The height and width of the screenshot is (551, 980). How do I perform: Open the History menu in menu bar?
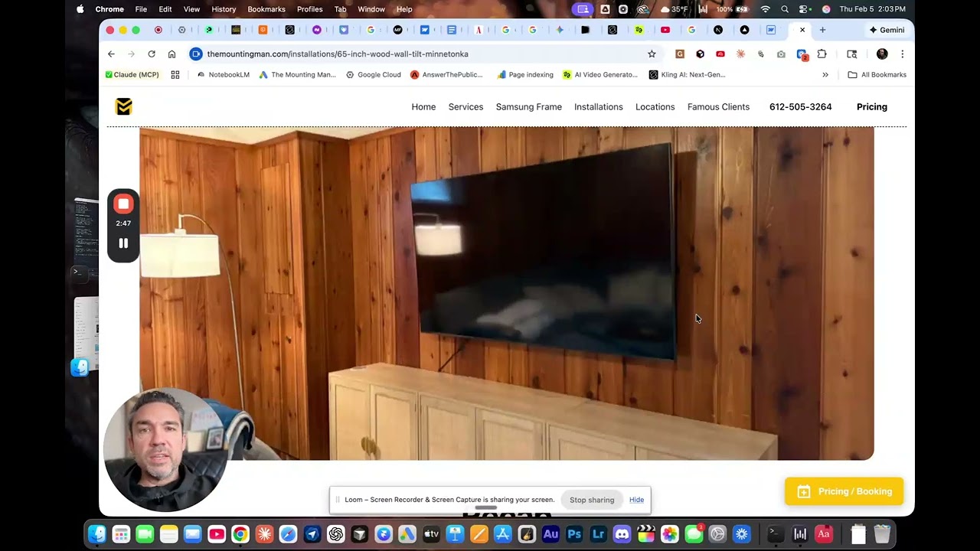point(224,9)
